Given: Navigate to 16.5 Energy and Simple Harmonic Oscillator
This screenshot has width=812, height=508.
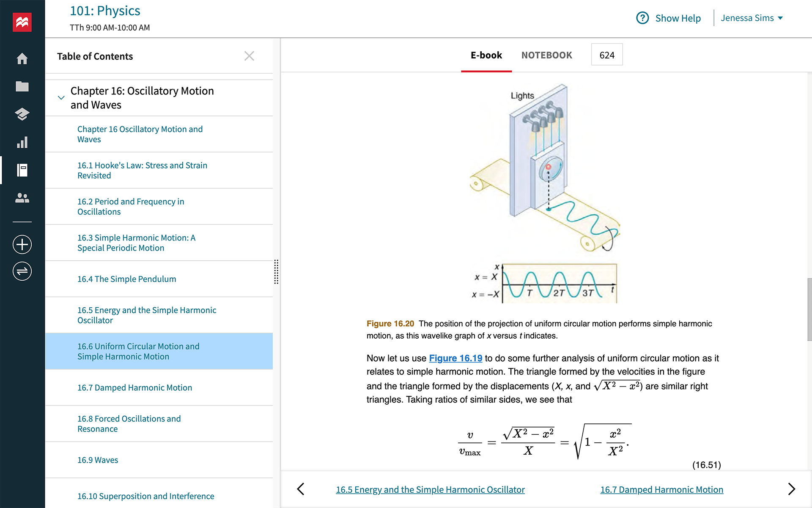Looking at the screenshot, I should pos(147,315).
